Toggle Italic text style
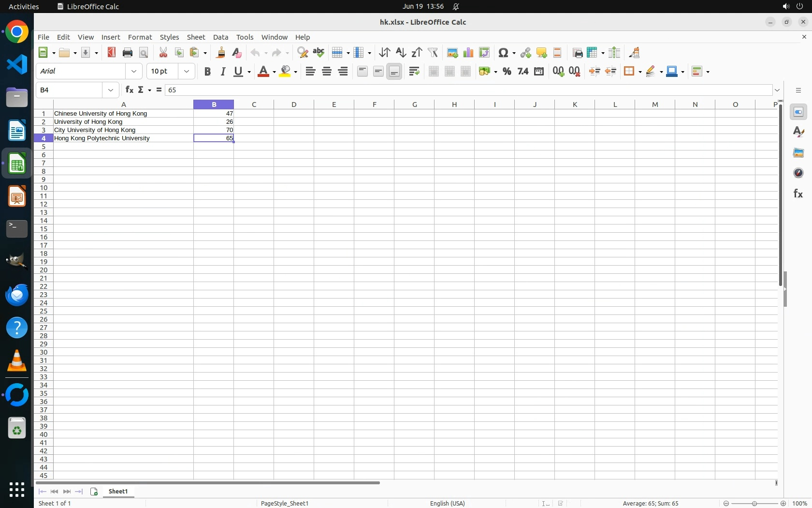812x508 pixels. [223, 72]
